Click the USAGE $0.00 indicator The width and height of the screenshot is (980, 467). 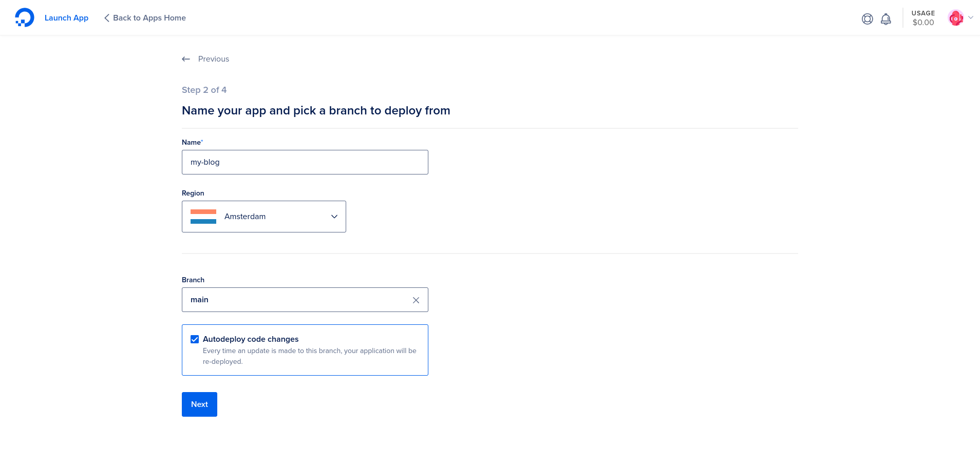922,18
